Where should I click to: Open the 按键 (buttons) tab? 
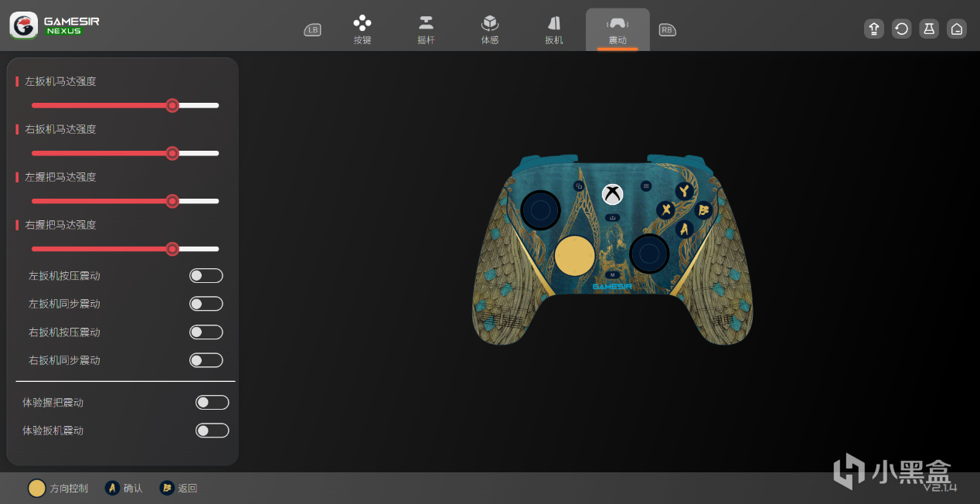coord(362,29)
